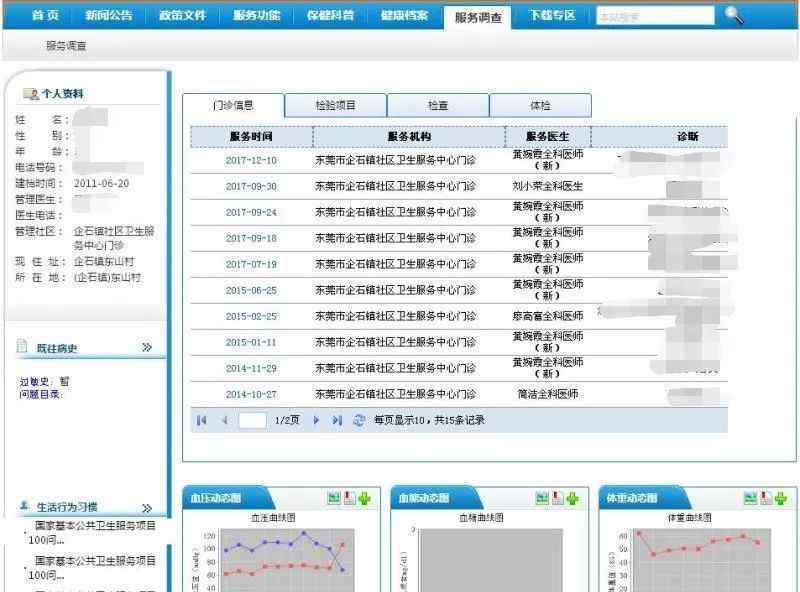Open the 政策文件 navigation tab
The image size is (800, 592).
[x=182, y=15]
